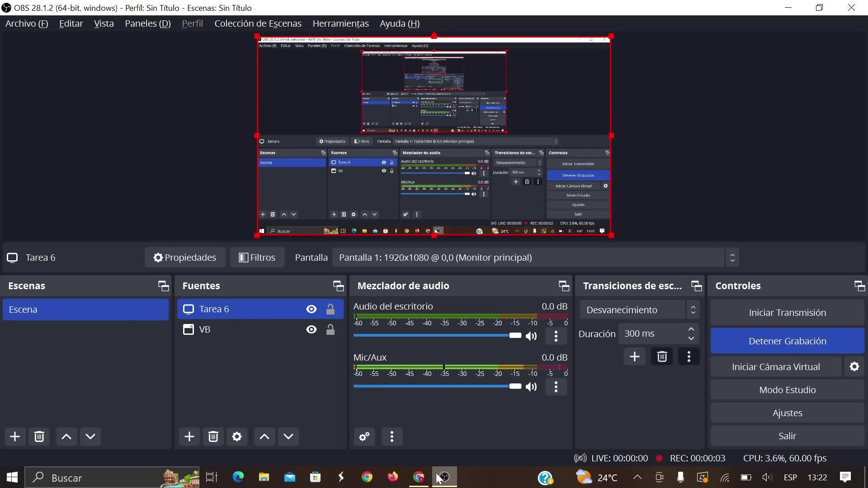Click Detener Grabación button
The height and width of the screenshot is (488, 868).
point(787,341)
